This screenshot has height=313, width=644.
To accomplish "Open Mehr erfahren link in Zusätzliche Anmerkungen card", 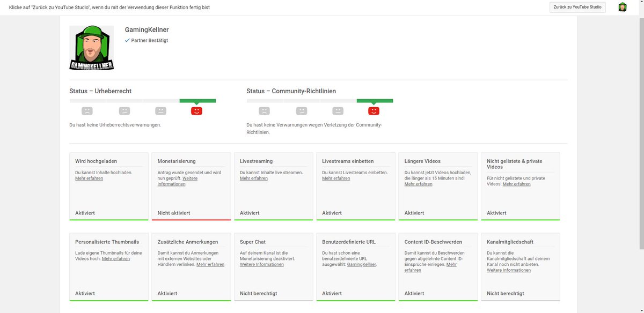I will 210,264.
